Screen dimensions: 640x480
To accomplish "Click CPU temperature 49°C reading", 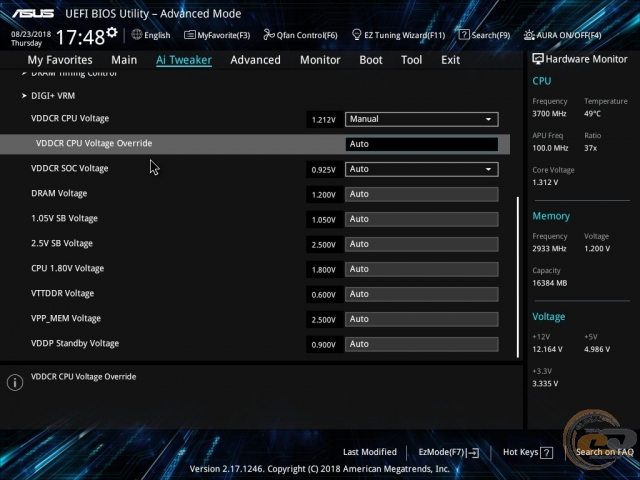I will (592, 114).
